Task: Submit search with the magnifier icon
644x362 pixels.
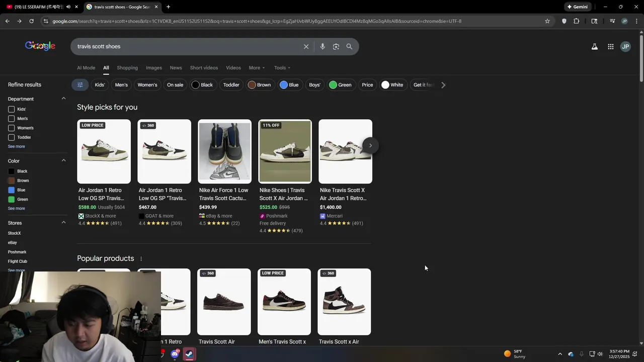Action: [x=349, y=46]
